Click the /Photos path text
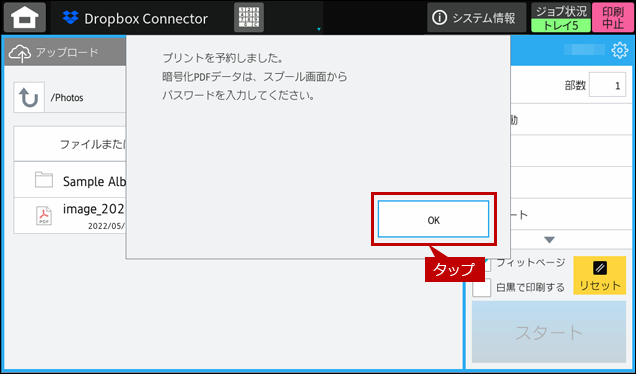This screenshot has width=636, height=374. [x=67, y=98]
